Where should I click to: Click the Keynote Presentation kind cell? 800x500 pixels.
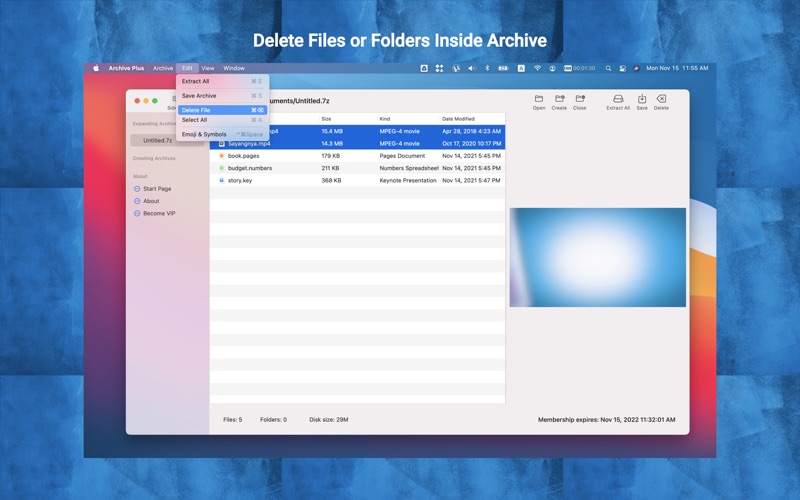[x=408, y=180]
